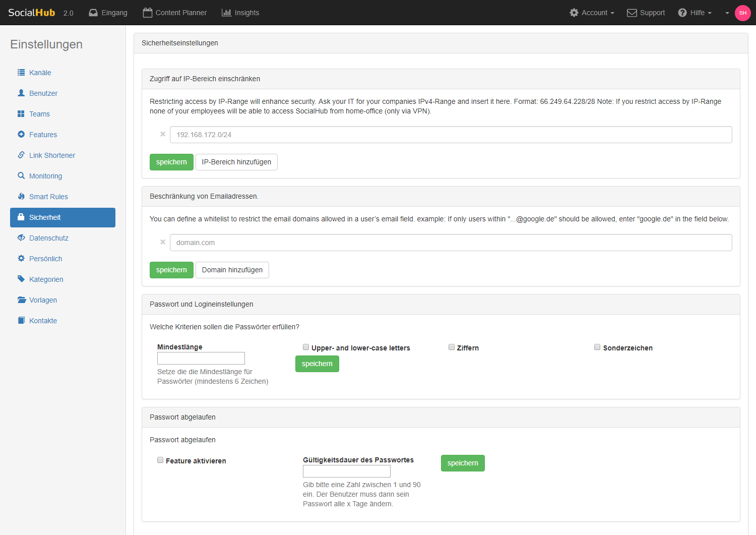Click the SocialHub logo

[32, 13]
